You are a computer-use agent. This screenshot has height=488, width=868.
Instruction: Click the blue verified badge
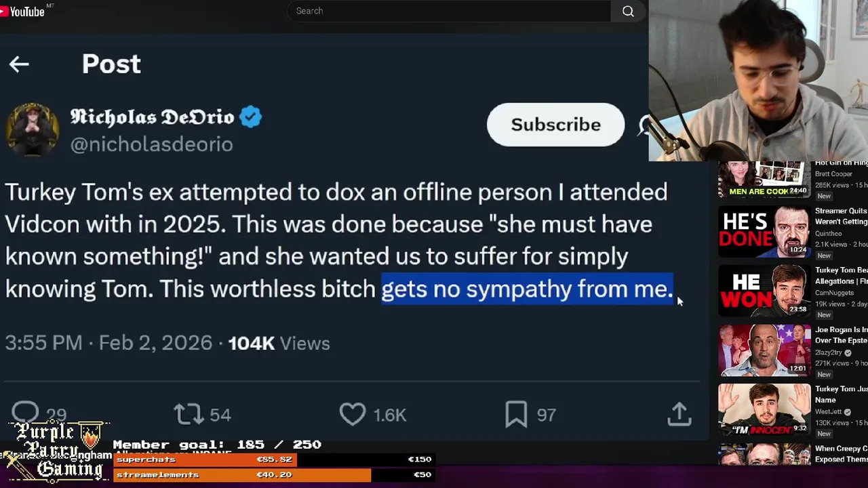pyautogui.click(x=250, y=117)
